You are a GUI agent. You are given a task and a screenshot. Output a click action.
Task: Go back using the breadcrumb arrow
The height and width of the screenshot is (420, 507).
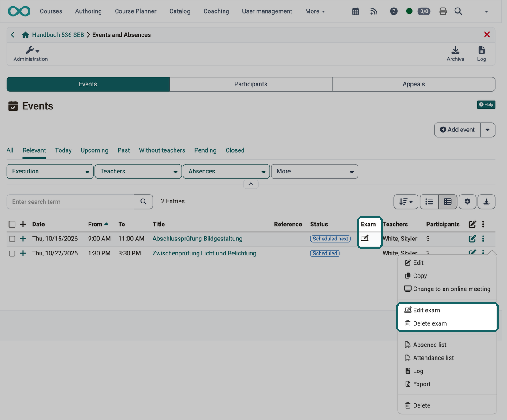(13, 34)
